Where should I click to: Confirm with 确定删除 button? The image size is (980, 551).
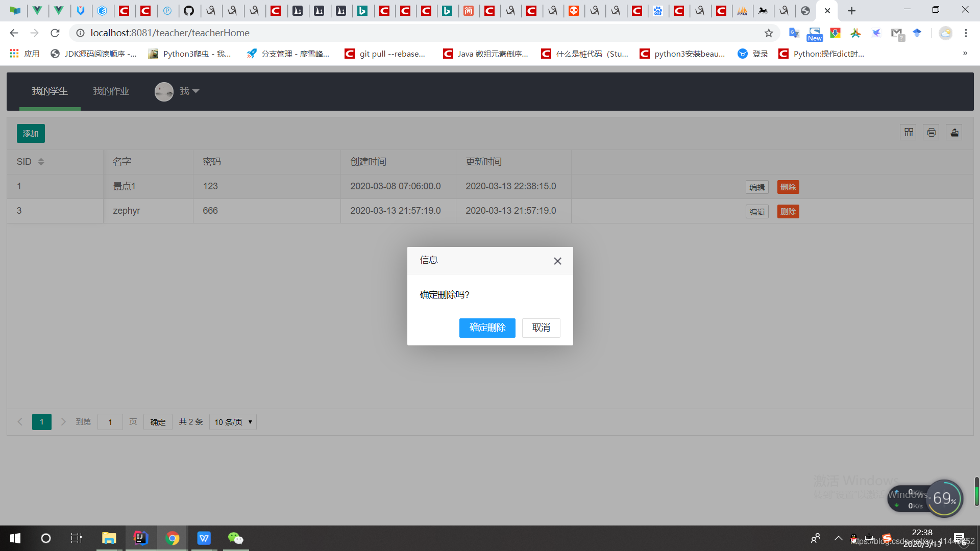pos(487,328)
